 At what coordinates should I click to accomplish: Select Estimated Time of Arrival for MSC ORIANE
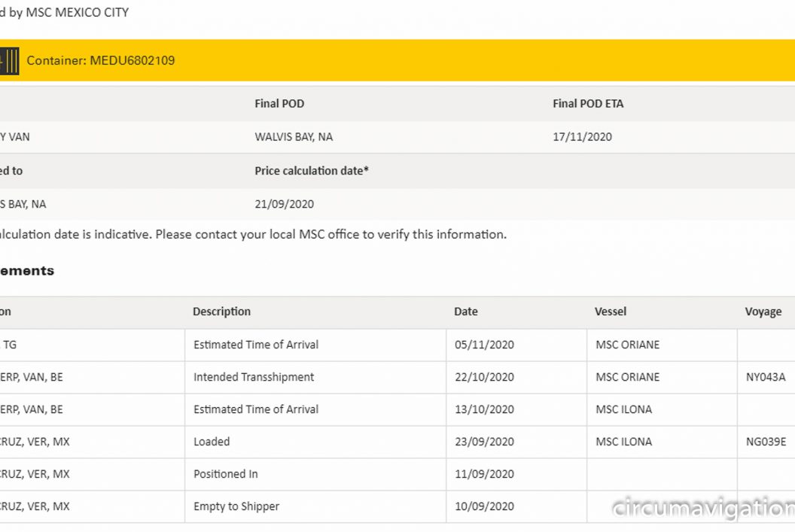256,345
